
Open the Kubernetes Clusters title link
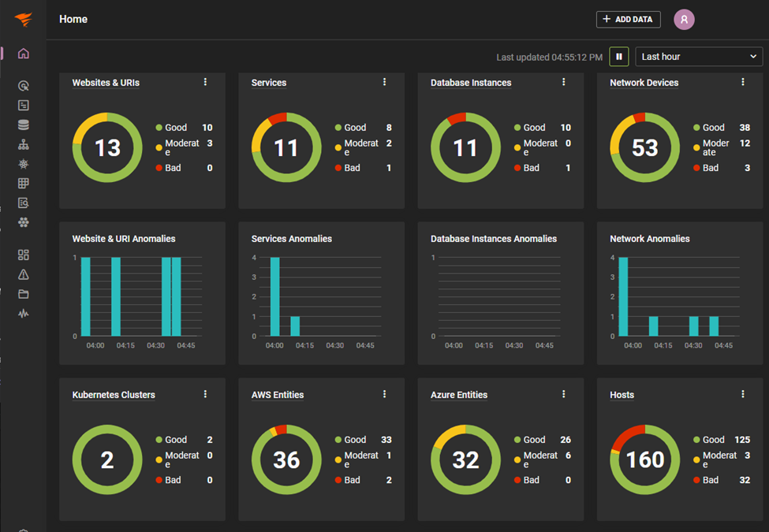(x=114, y=395)
